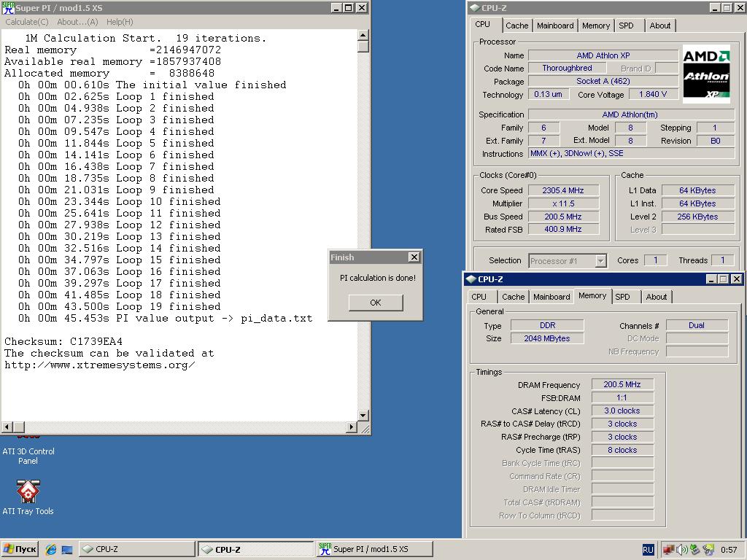Click Safely Remove Hardware tray icon
The image size is (747, 560).
click(x=694, y=550)
